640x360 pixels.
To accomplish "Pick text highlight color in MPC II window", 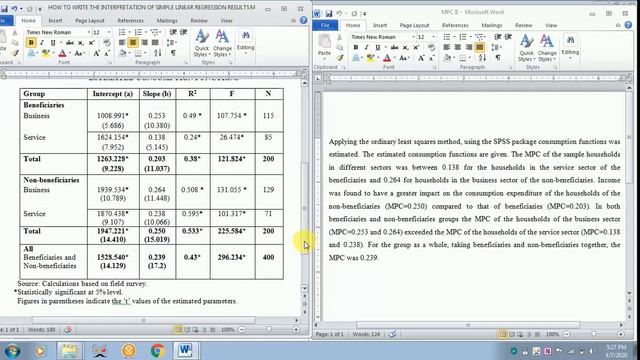I will 370,58.
